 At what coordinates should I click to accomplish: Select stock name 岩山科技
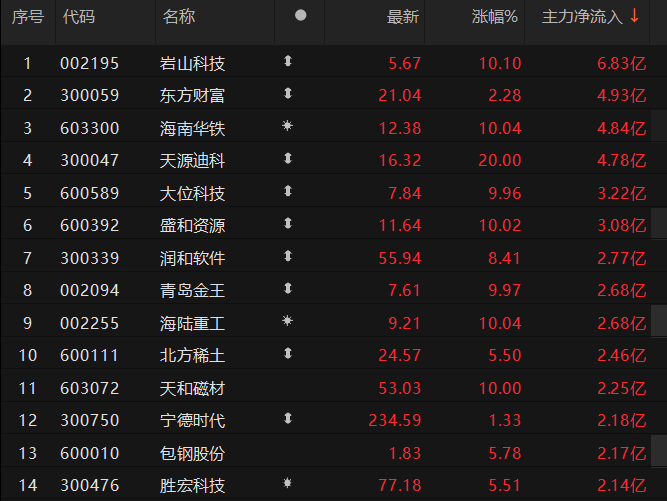tap(192, 63)
